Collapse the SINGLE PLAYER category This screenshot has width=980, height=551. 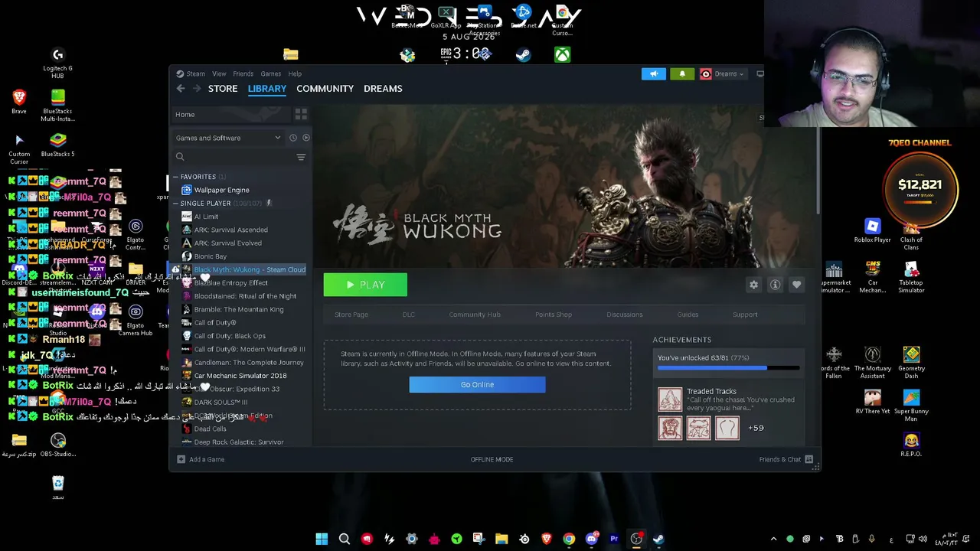coord(175,204)
